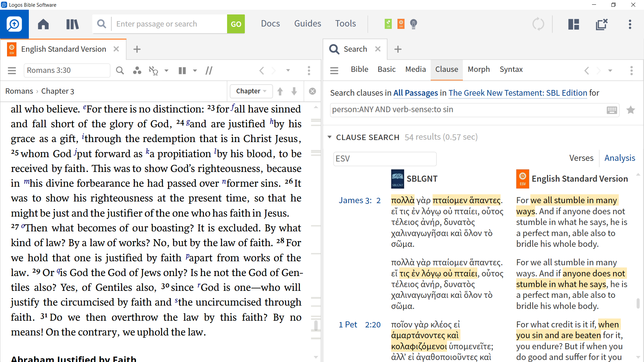
Task: Open Search panel hamburger menu
Action: (x=334, y=71)
